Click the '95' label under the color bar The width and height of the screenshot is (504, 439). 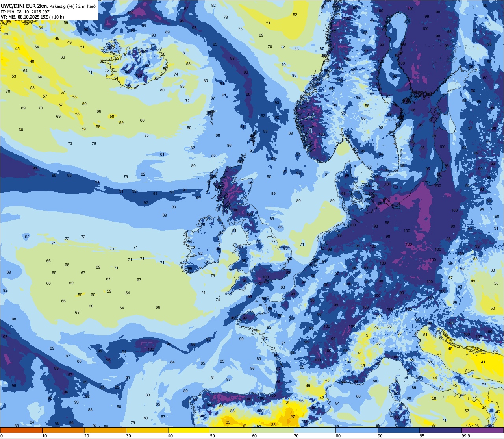(x=422, y=436)
